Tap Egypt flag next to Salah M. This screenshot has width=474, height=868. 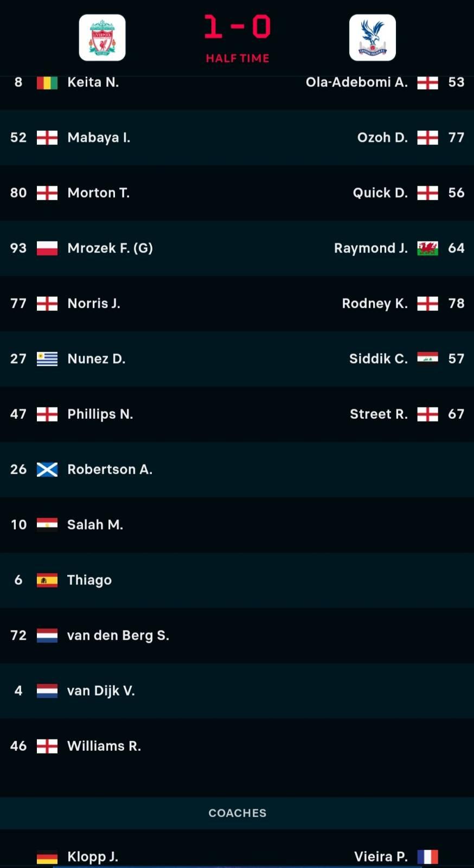[47, 525]
